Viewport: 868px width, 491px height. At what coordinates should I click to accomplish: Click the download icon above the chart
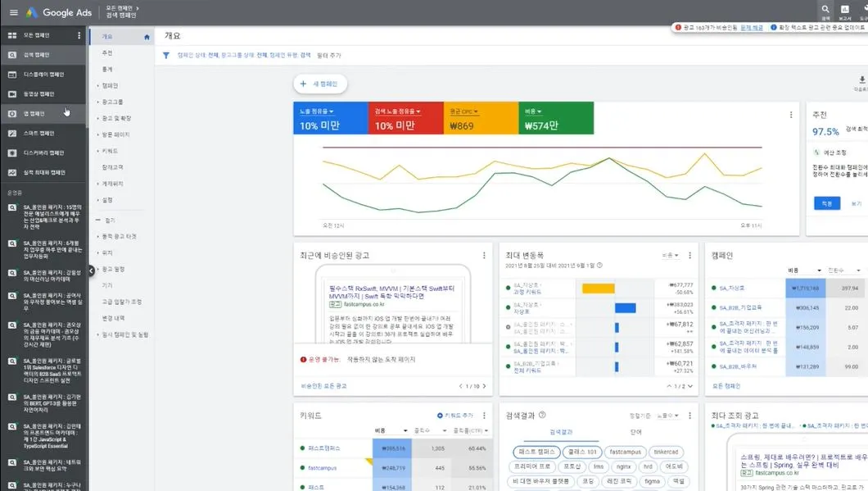862,80
